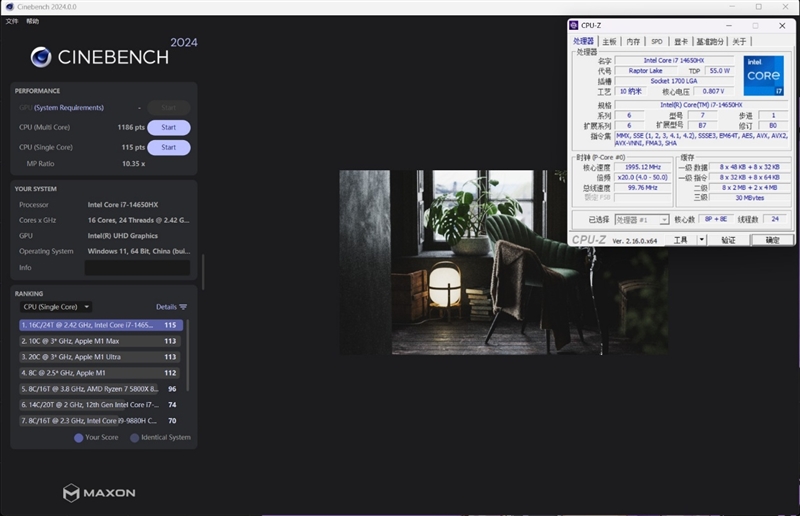Switch to the 内存 tab in CPU-Z
Image resolution: width=800 pixels, height=516 pixels.
pyautogui.click(x=633, y=42)
